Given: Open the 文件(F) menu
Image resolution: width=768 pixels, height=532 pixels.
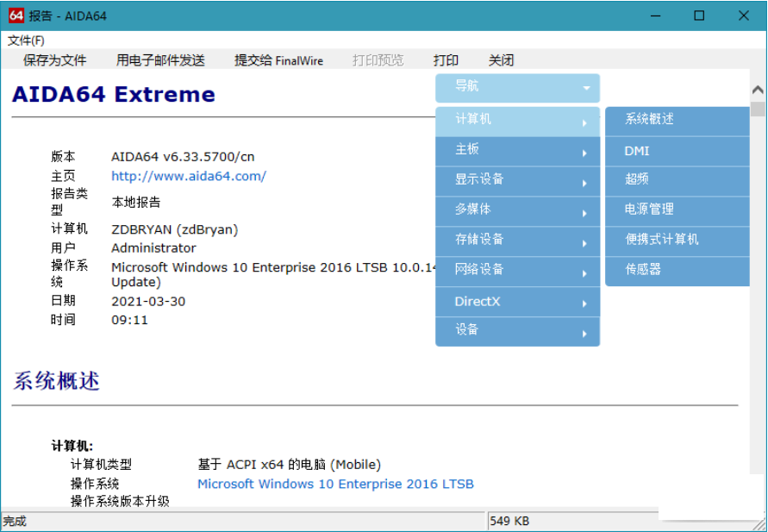Looking at the screenshot, I should (x=25, y=39).
